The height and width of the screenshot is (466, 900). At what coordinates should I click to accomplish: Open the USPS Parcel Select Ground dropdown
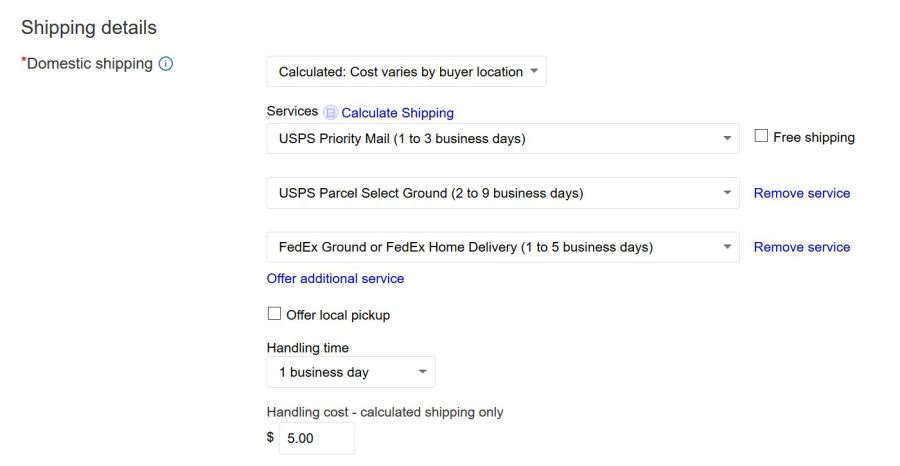pos(502,193)
